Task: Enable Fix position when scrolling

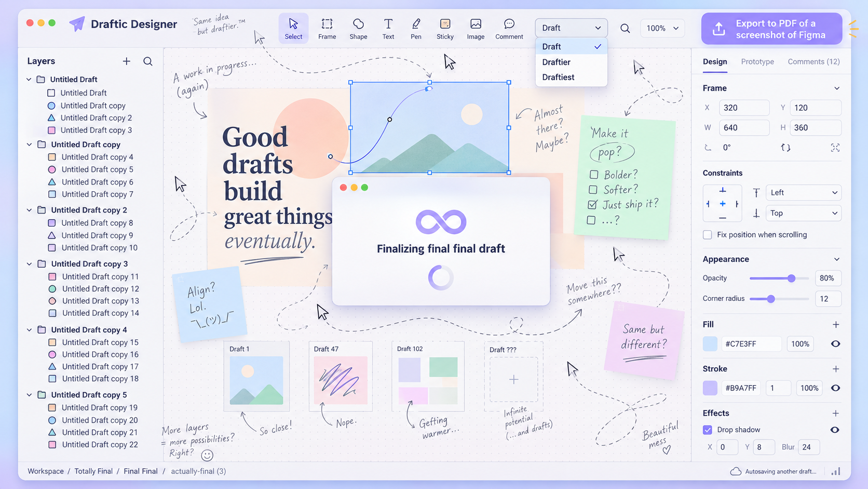Action: pos(708,235)
